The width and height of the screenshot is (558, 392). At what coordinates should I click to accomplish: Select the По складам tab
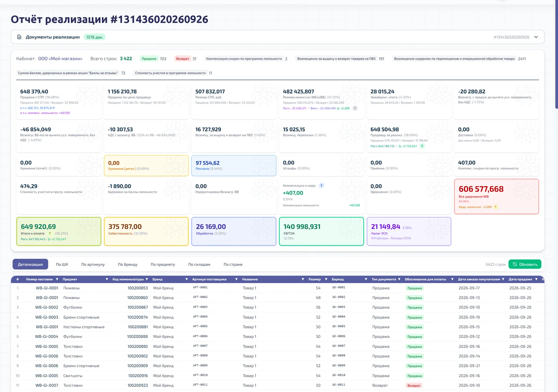[199, 264]
